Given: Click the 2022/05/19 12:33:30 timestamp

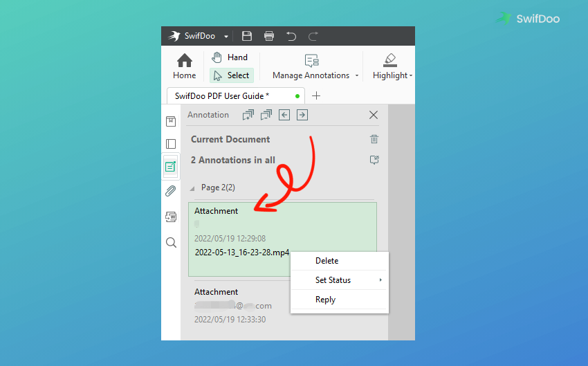Looking at the screenshot, I should pyautogui.click(x=230, y=320).
